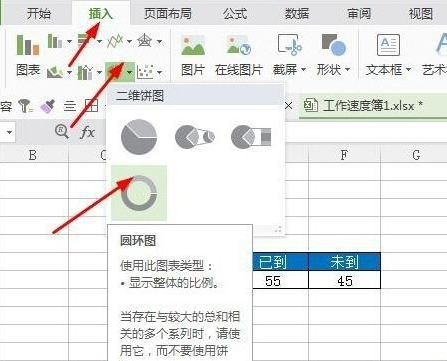This screenshot has width=447, height=361.
Task: Click the magnifier search icon beside fx
Action: [62, 131]
